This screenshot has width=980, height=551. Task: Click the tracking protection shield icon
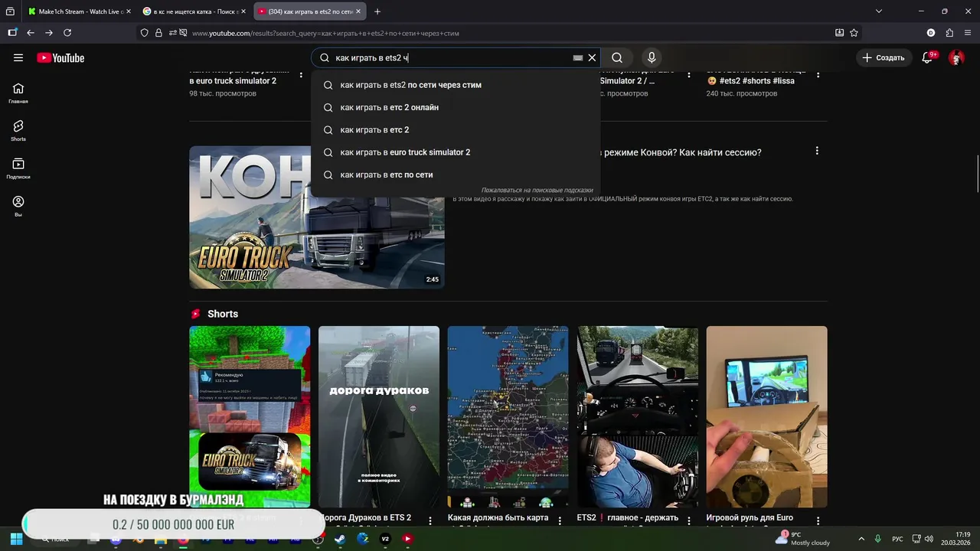(x=144, y=33)
